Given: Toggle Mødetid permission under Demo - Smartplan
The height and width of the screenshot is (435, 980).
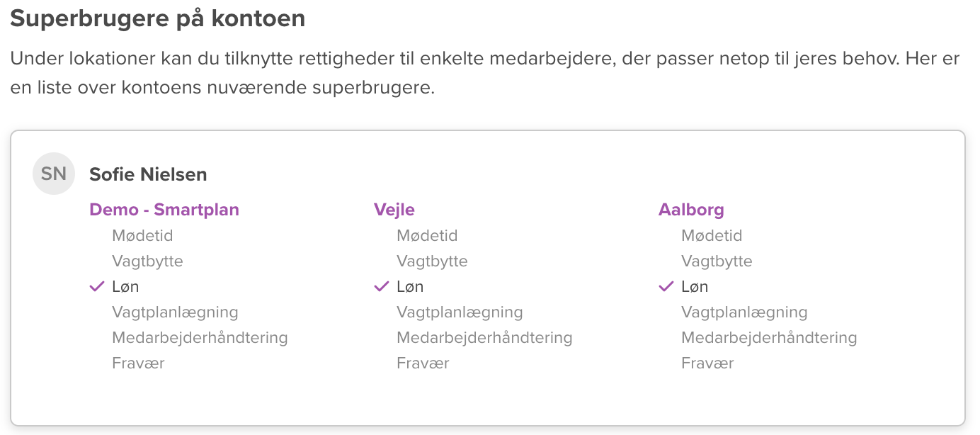Looking at the screenshot, I should (x=142, y=236).
